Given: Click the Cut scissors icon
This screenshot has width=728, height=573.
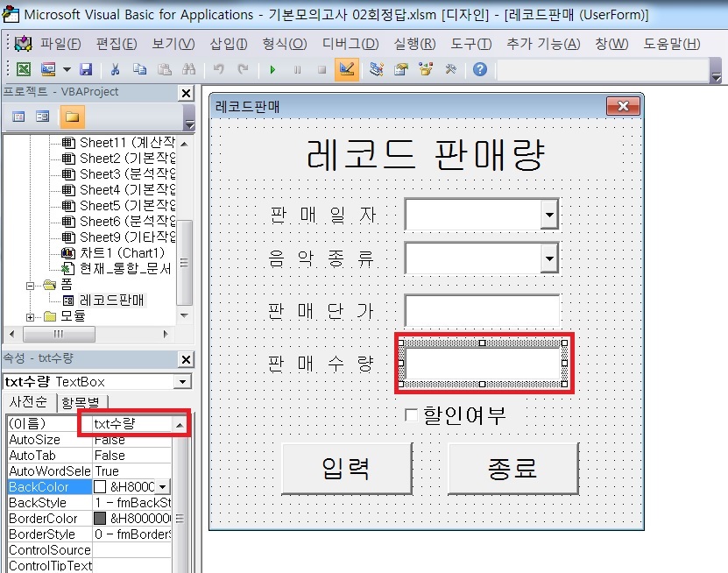Looking at the screenshot, I should point(115,69).
